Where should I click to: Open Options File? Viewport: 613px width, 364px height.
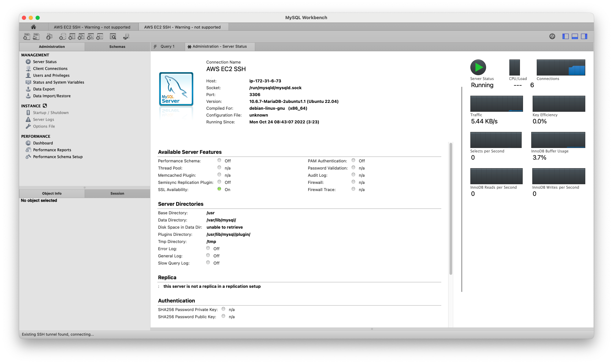pos(44,126)
